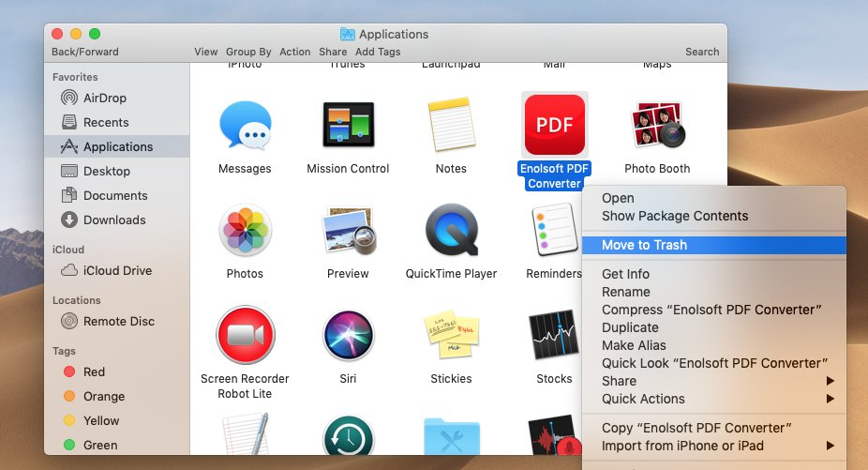The width and height of the screenshot is (868, 470).
Task: Select the TextEdit app icon
Action: click(246, 434)
